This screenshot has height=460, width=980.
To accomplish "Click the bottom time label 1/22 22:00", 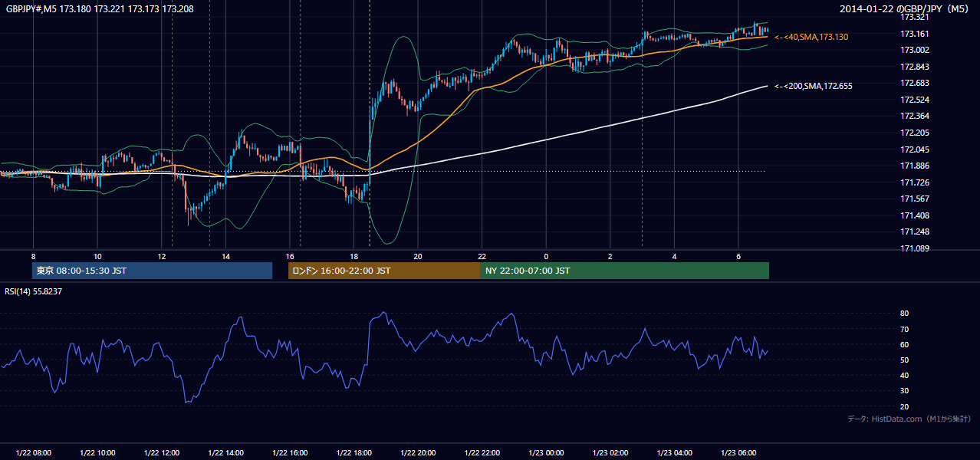I will pos(482,453).
